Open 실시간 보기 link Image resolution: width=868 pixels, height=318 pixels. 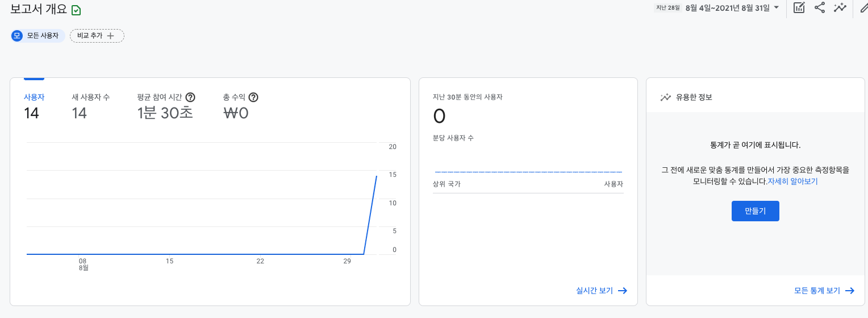[x=602, y=291]
